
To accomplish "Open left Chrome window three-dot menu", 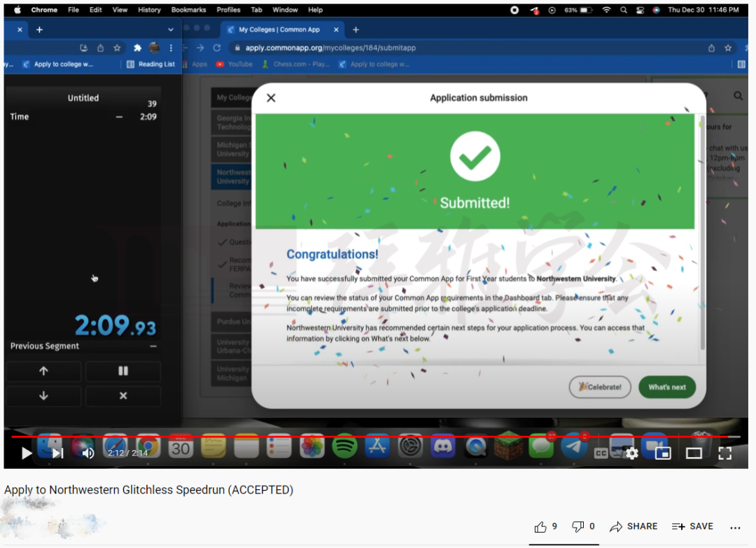I will coord(171,48).
